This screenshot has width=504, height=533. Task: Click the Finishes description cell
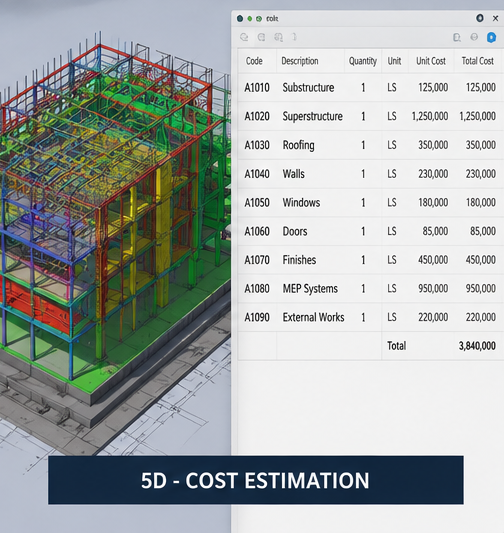coord(299,260)
